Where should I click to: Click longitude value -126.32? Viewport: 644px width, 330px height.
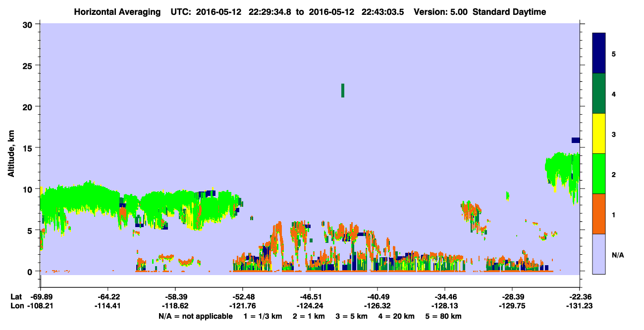tap(377, 306)
